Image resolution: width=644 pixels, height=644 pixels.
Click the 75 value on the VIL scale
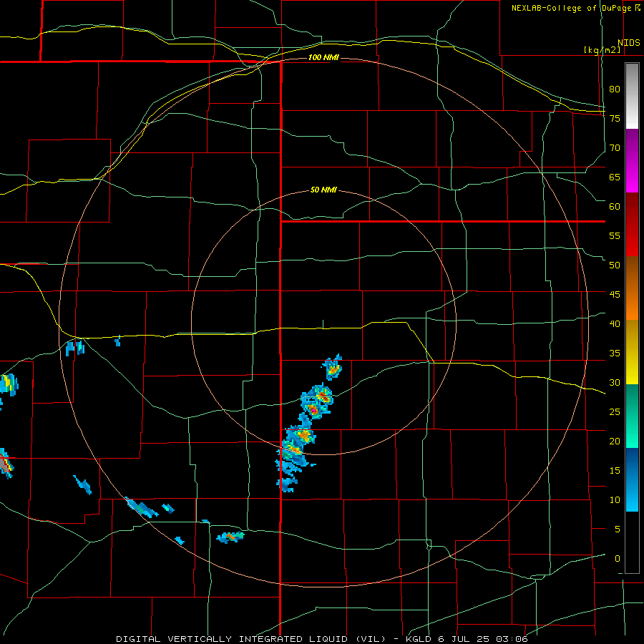coord(615,119)
